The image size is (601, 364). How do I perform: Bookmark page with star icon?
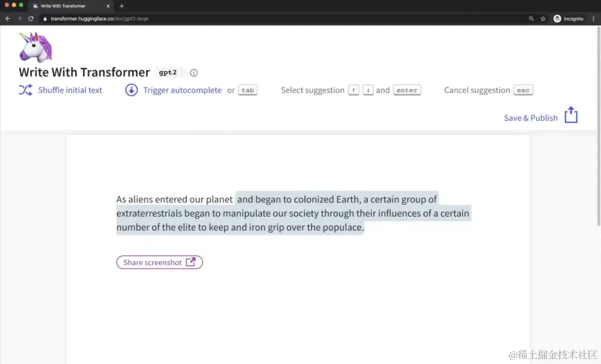point(543,18)
